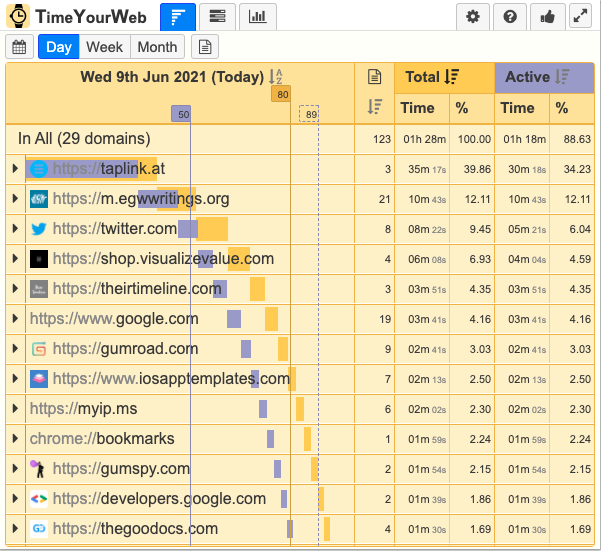The width and height of the screenshot is (601, 551).
Task: Sort domains alphabetically with A-Z icon
Action: click(x=276, y=77)
